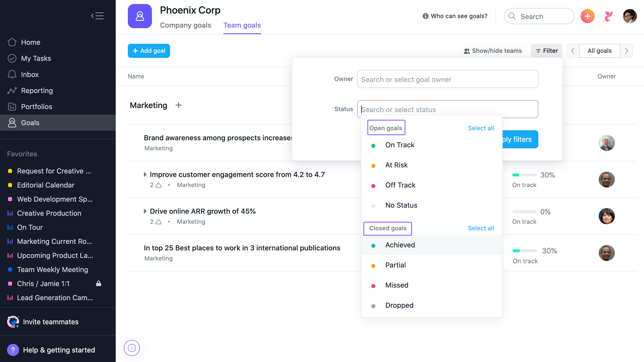Select all Closed goals statuses
Image resolution: width=644 pixels, height=362 pixels.
pyautogui.click(x=481, y=228)
